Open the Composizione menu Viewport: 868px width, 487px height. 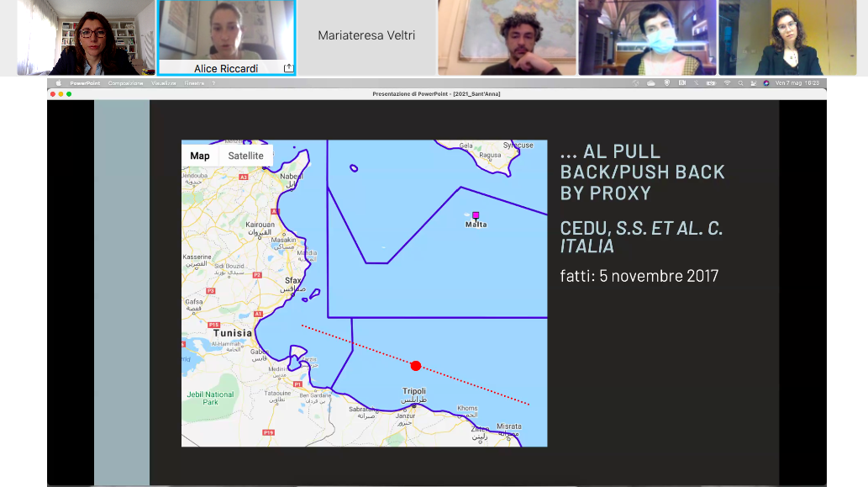click(x=125, y=83)
